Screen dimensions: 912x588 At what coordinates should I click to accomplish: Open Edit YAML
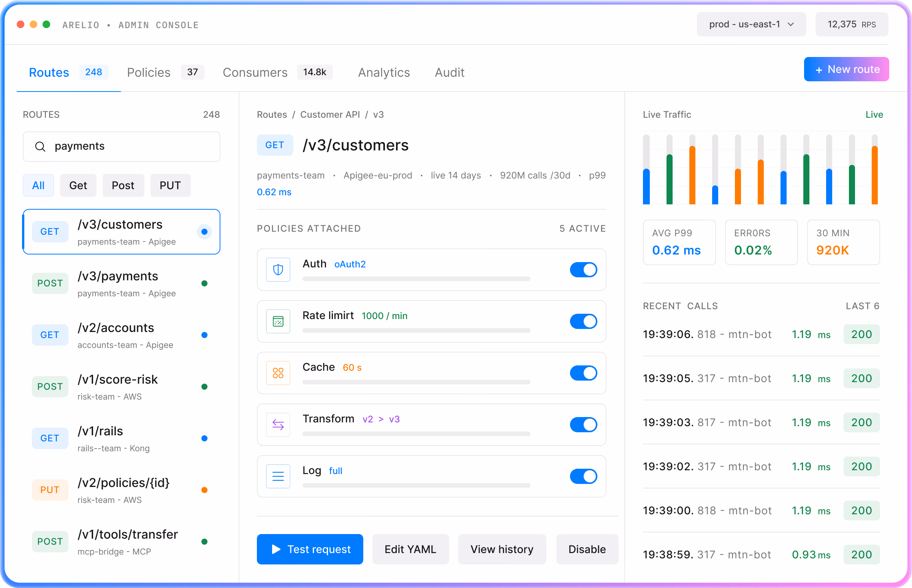click(x=410, y=549)
